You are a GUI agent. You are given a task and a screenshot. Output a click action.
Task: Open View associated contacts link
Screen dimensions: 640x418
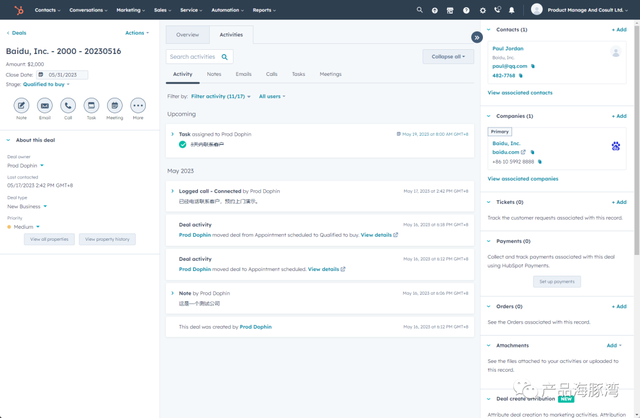click(520, 93)
